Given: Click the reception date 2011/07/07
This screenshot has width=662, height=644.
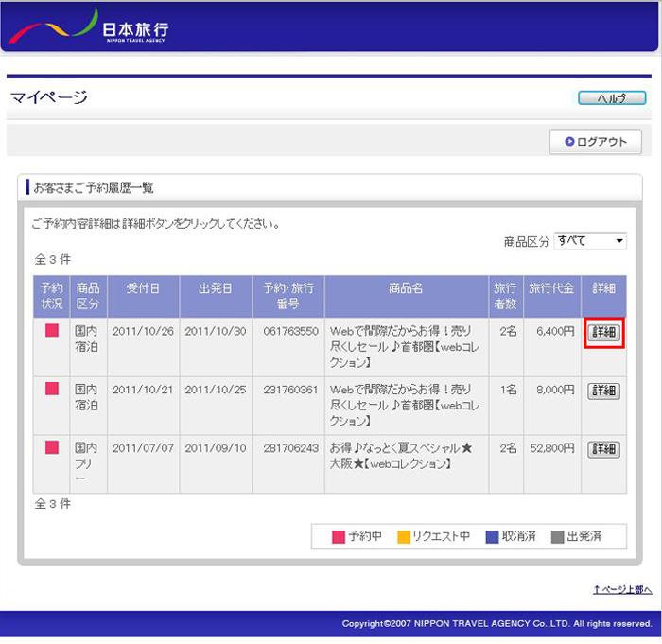Looking at the screenshot, I should 143,448.
